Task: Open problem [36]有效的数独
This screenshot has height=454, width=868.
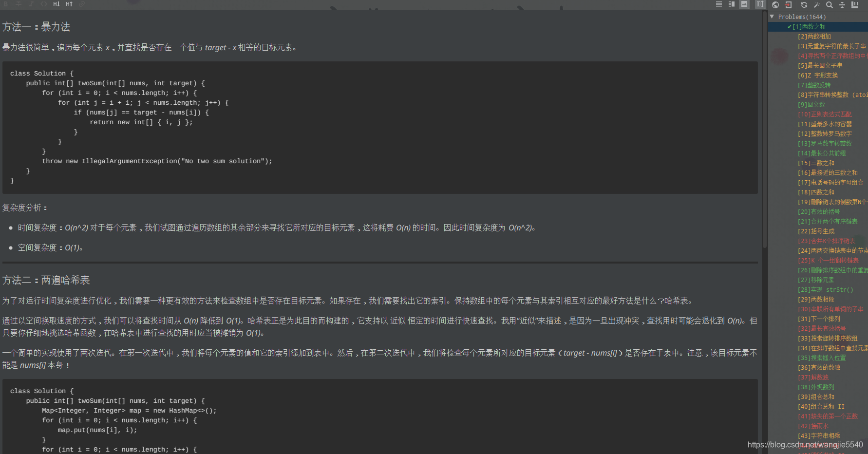Action: [819, 368]
